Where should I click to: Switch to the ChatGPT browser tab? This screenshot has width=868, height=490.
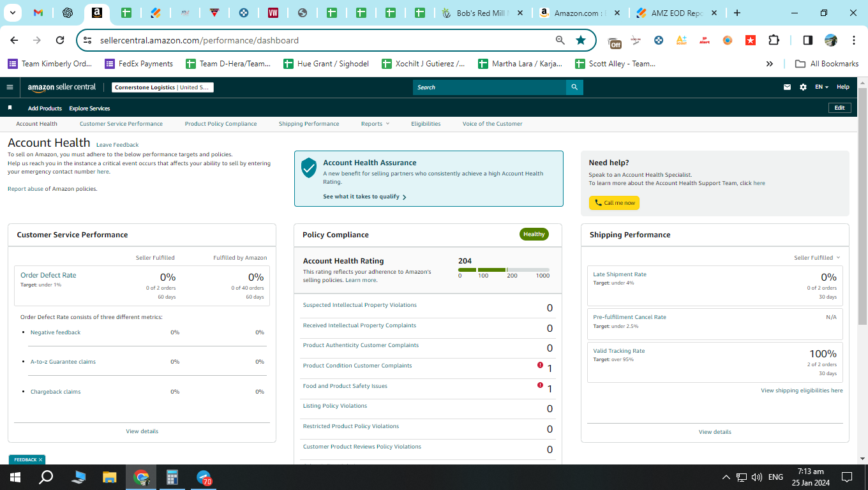(x=68, y=13)
